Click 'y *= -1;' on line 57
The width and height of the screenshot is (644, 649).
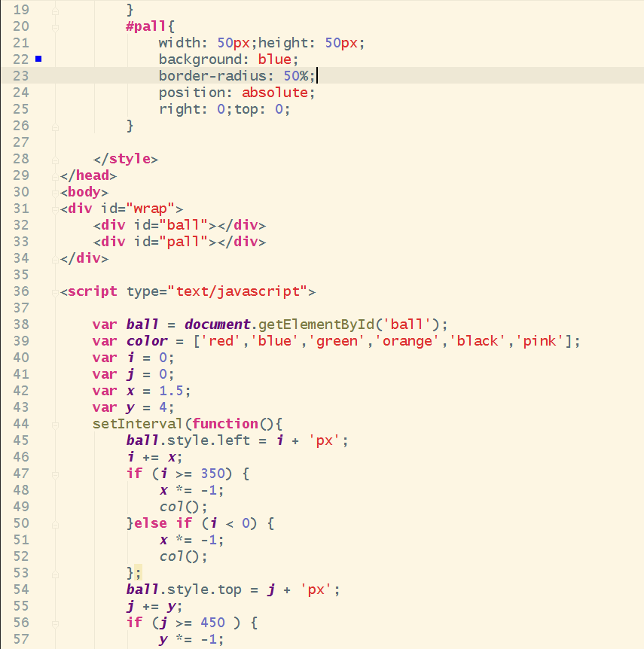click(x=192, y=639)
